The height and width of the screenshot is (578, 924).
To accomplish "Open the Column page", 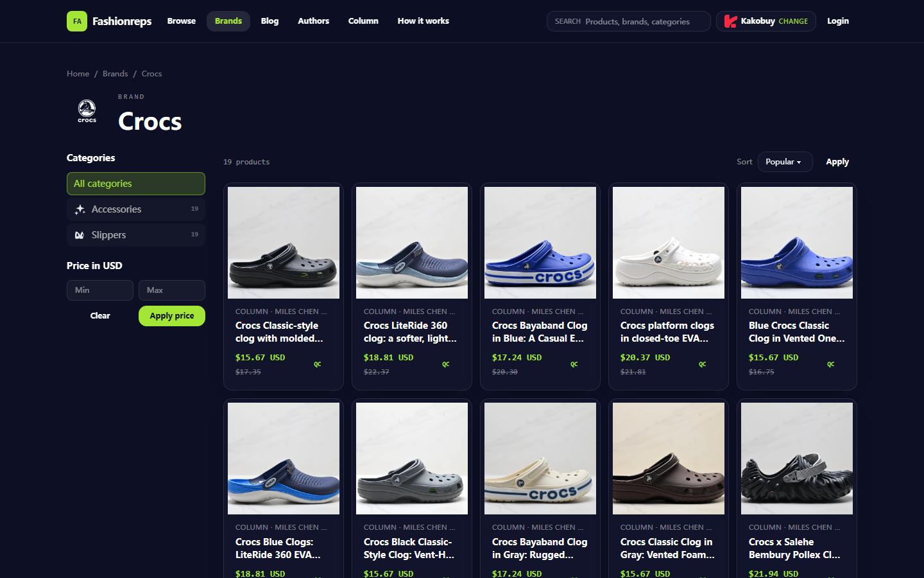I will (x=363, y=21).
